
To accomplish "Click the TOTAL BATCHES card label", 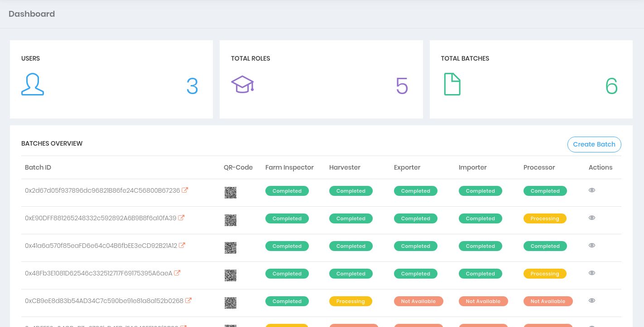I will click(465, 58).
